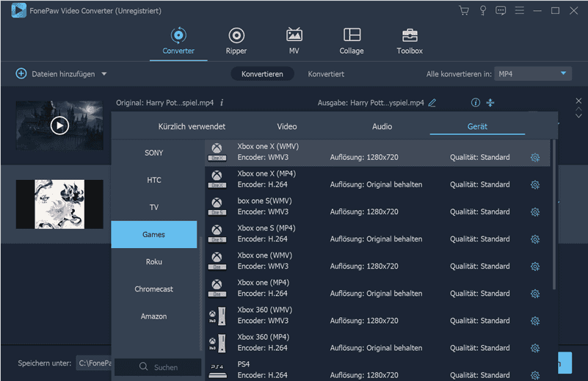Select the Konvertieren tab
The height and width of the screenshot is (381, 588).
click(262, 74)
